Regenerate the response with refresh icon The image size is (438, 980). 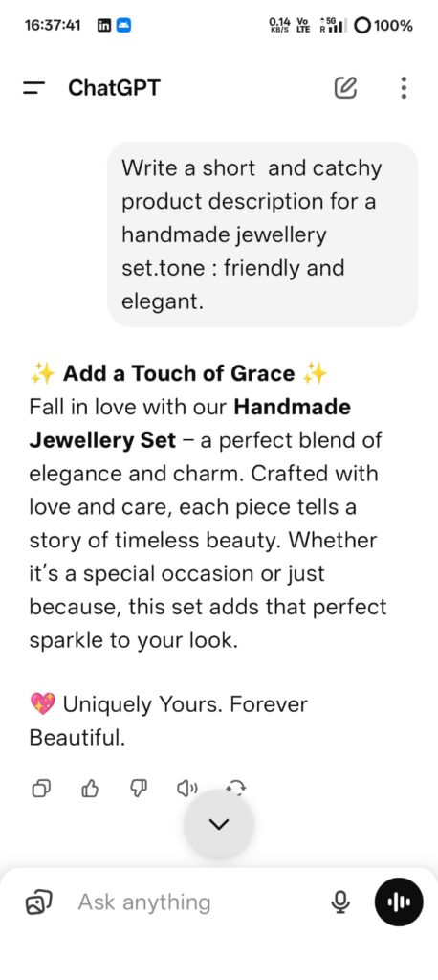(237, 789)
